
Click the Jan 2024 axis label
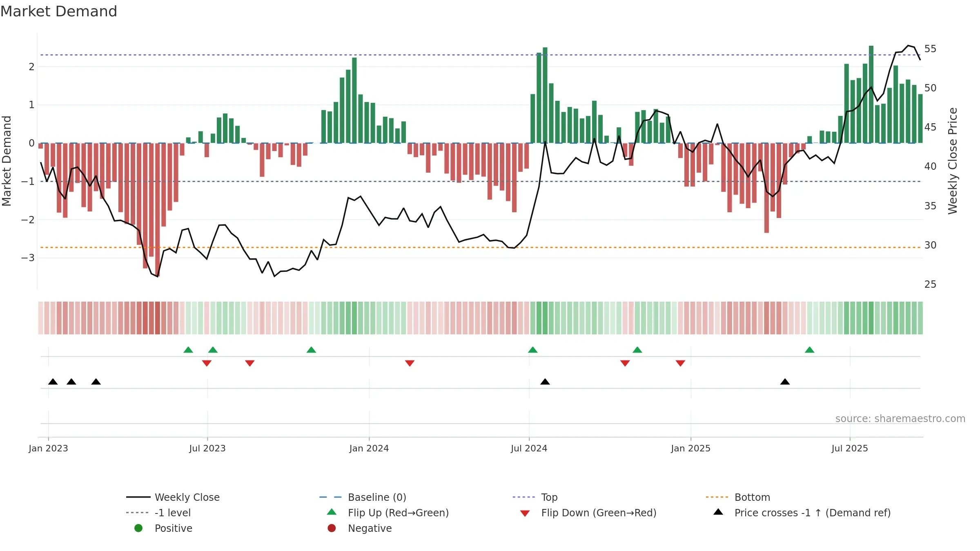pyautogui.click(x=369, y=448)
